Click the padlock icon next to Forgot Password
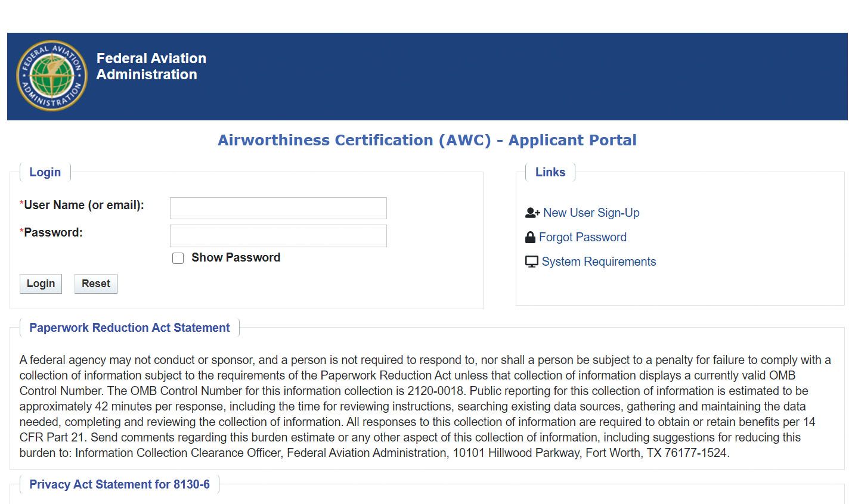This screenshot has height=504, width=855. click(530, 237)
